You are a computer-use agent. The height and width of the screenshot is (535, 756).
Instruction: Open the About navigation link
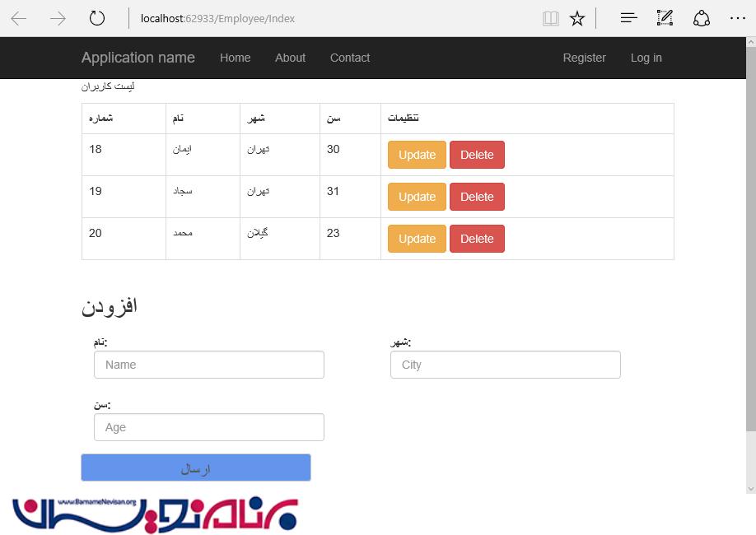click(290, 58)
